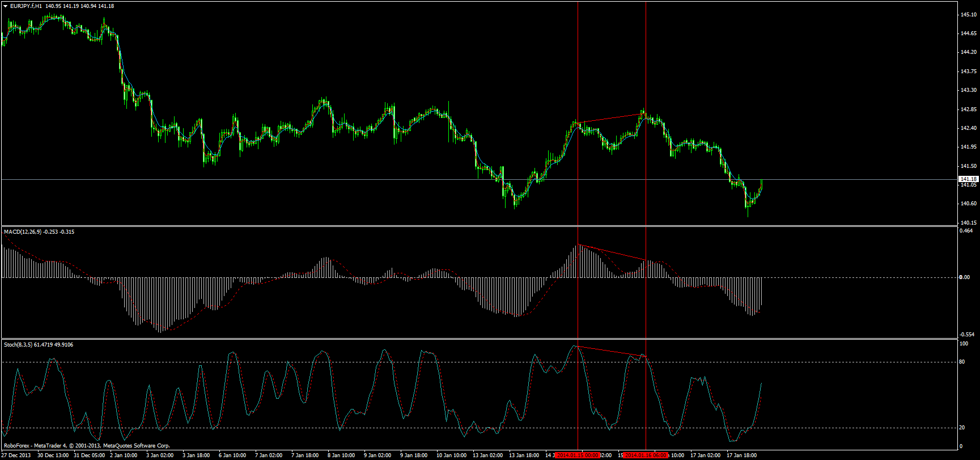Click price scale label 141.95
980x460 pixels.
968,147
